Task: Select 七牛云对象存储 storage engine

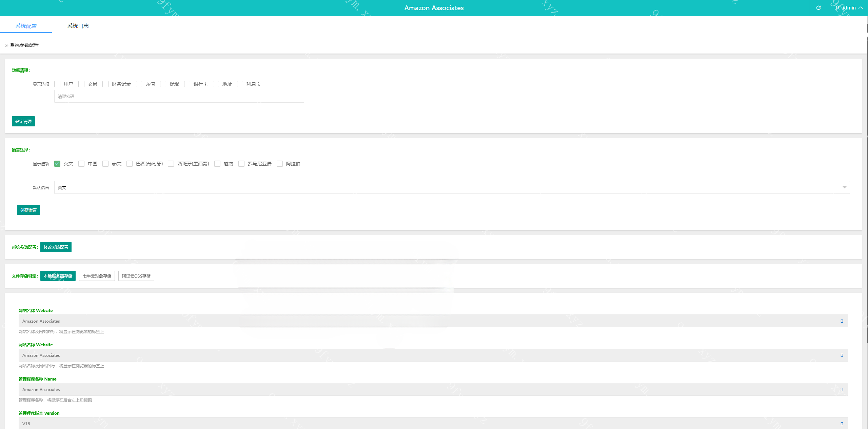Action: coord(97,276)
